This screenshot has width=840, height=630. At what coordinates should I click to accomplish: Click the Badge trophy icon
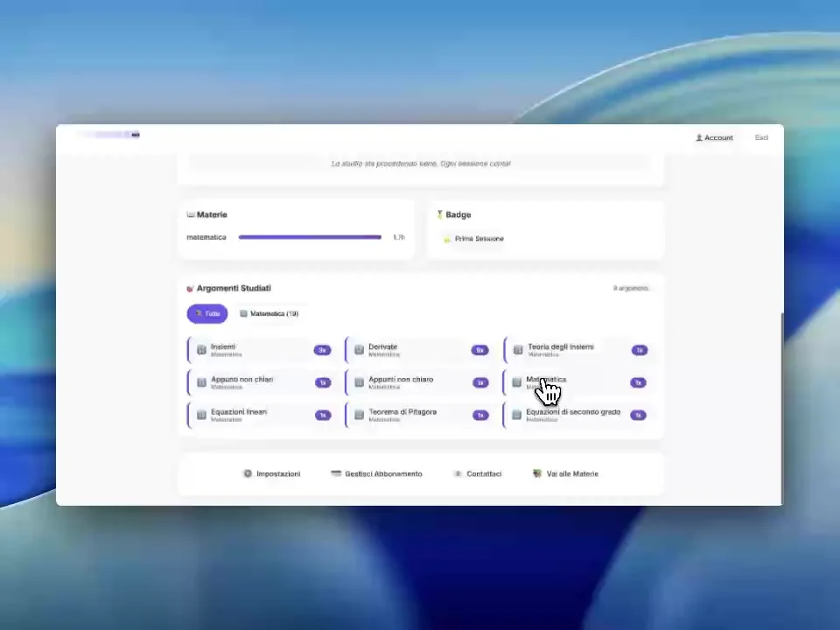point(442,214)
